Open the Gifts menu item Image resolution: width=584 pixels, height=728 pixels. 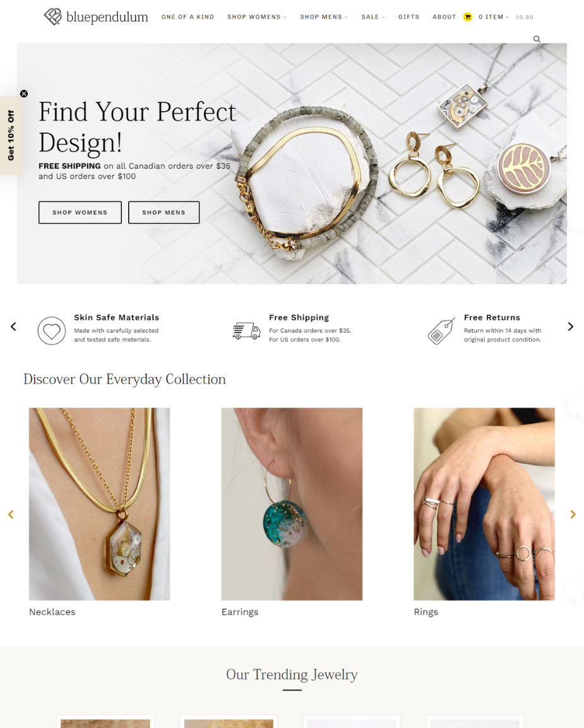(408, 16)
